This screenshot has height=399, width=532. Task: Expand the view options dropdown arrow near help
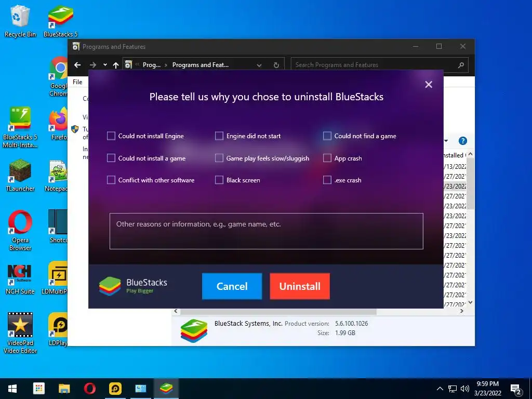tap(446, 141)
